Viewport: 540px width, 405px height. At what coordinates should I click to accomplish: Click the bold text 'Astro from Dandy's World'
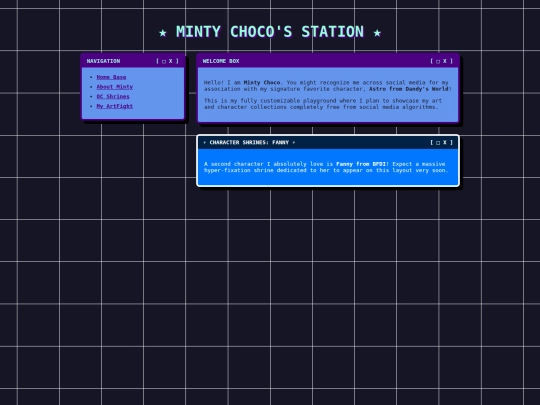tap(409, 89)
